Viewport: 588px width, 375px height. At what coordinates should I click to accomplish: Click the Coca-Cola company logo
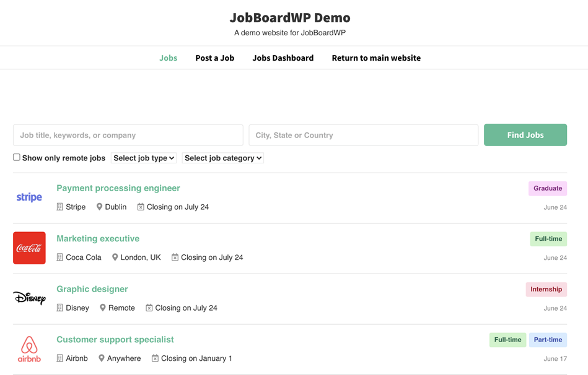tap(29, 248)
